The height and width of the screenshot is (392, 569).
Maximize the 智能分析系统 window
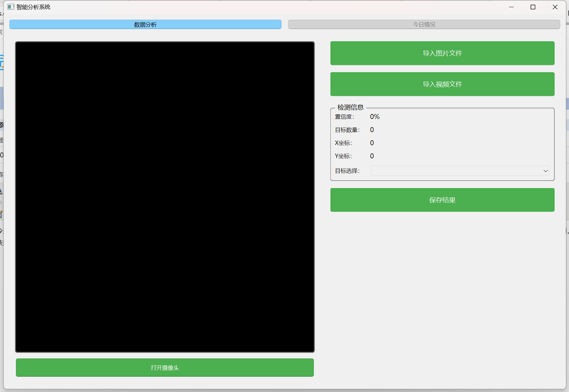533,7
